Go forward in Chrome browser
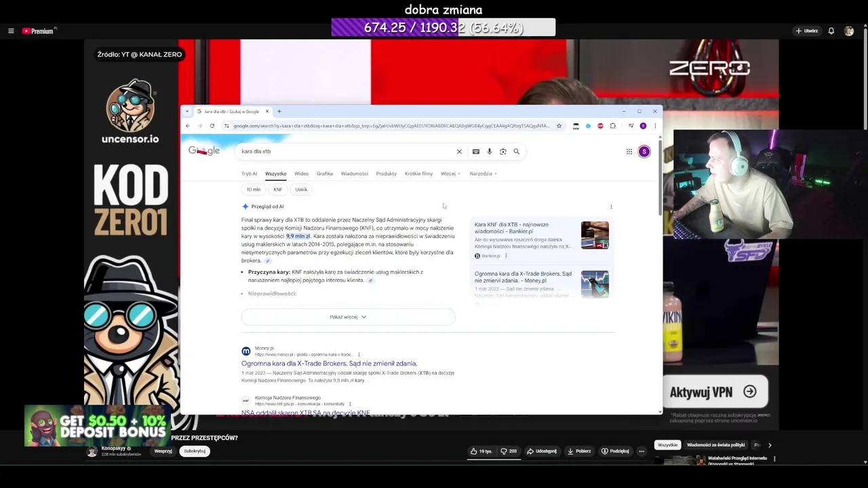This screenshot has height=488, width=868. tap(200, 125)
